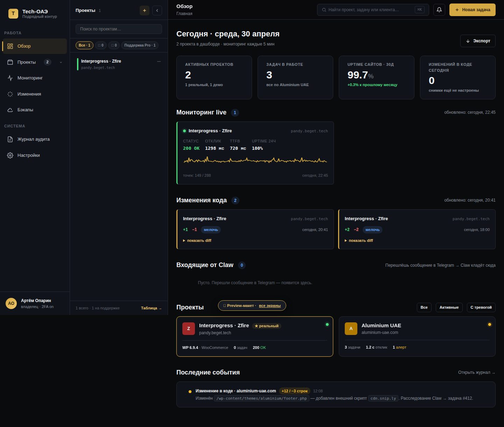Click the Входящие от Claw count badge "0"

(x=242, y=265)
